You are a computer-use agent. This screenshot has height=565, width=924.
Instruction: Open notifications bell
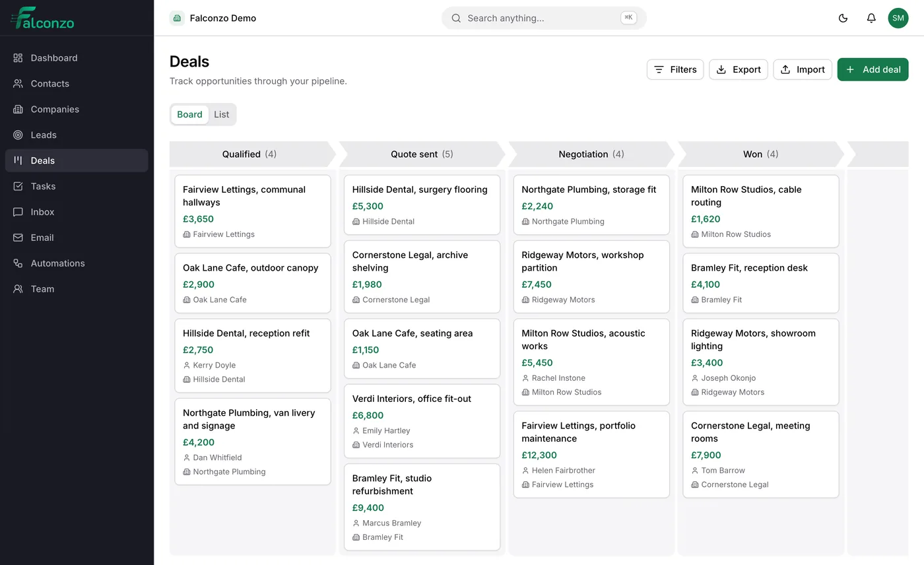871,18
